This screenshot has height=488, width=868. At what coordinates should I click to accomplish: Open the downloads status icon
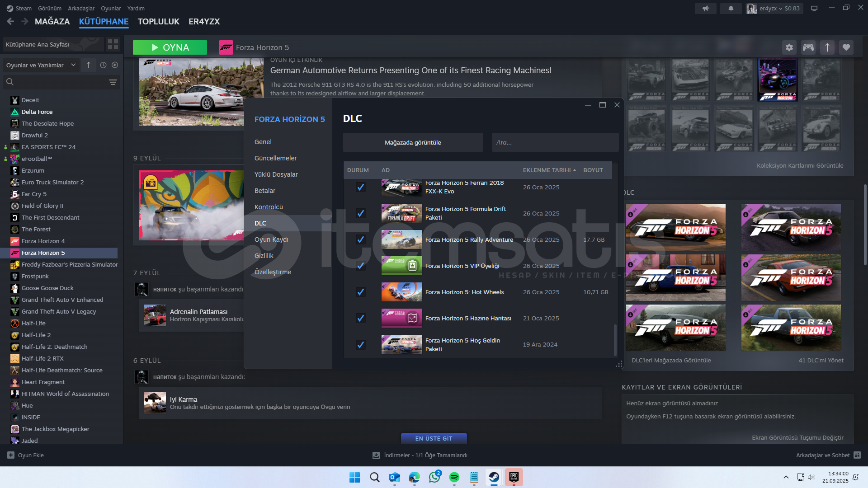(x=376, y=455)
